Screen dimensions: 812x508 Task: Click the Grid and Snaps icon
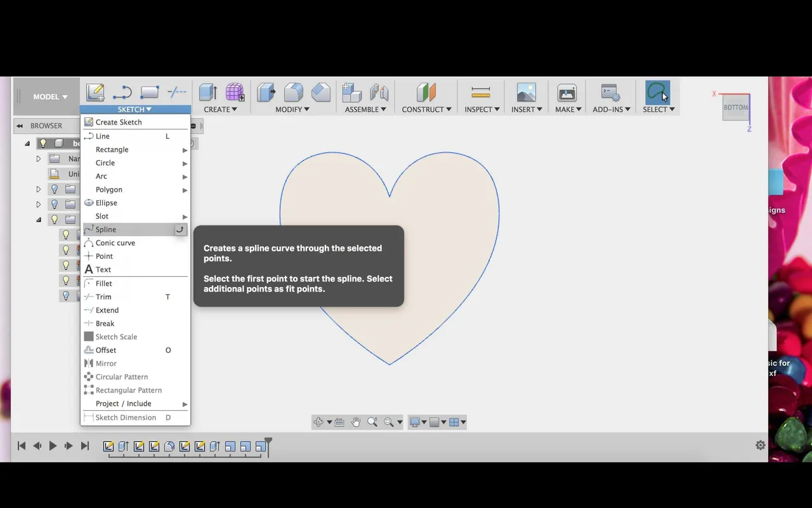click(435, 422)
